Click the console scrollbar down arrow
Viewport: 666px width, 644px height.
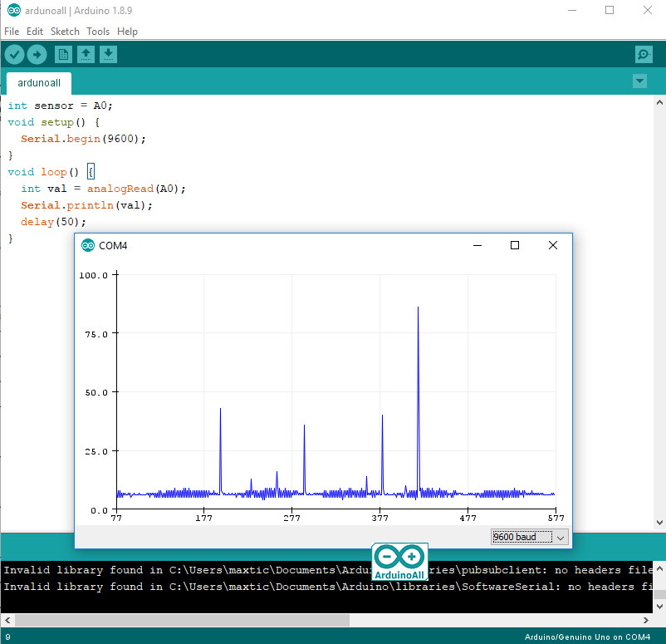659,607
